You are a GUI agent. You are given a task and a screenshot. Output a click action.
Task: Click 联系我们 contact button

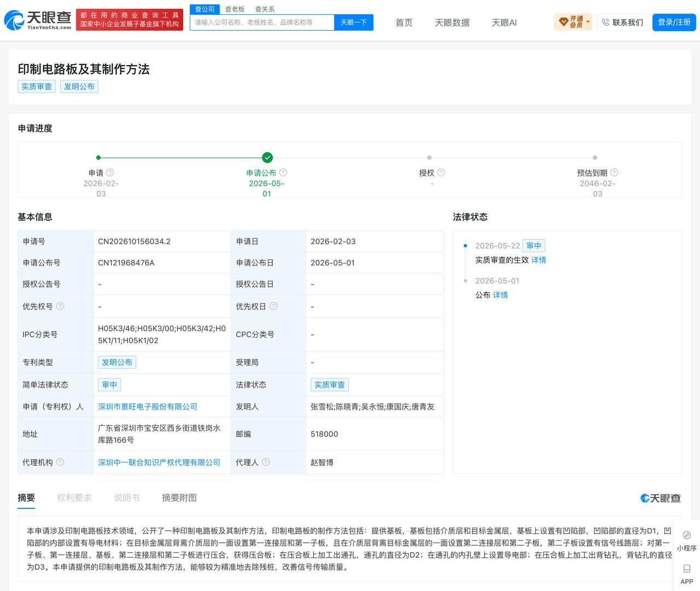click(x=622, y=22)
